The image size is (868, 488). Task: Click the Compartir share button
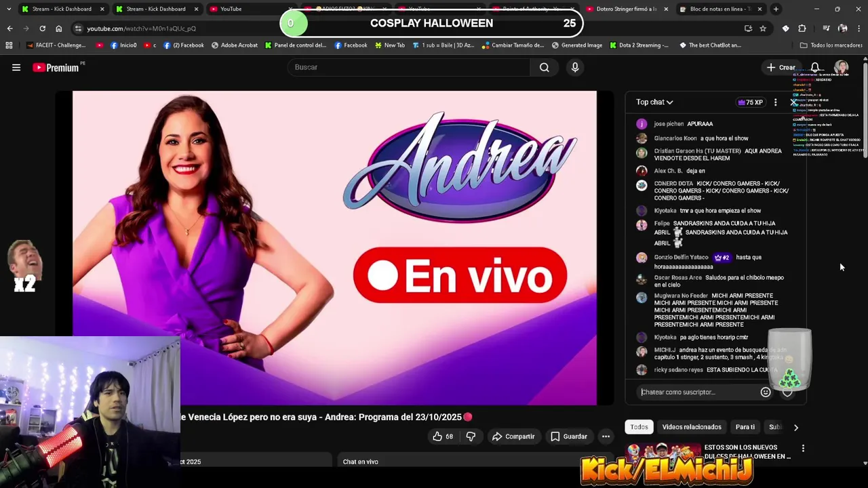513,436
